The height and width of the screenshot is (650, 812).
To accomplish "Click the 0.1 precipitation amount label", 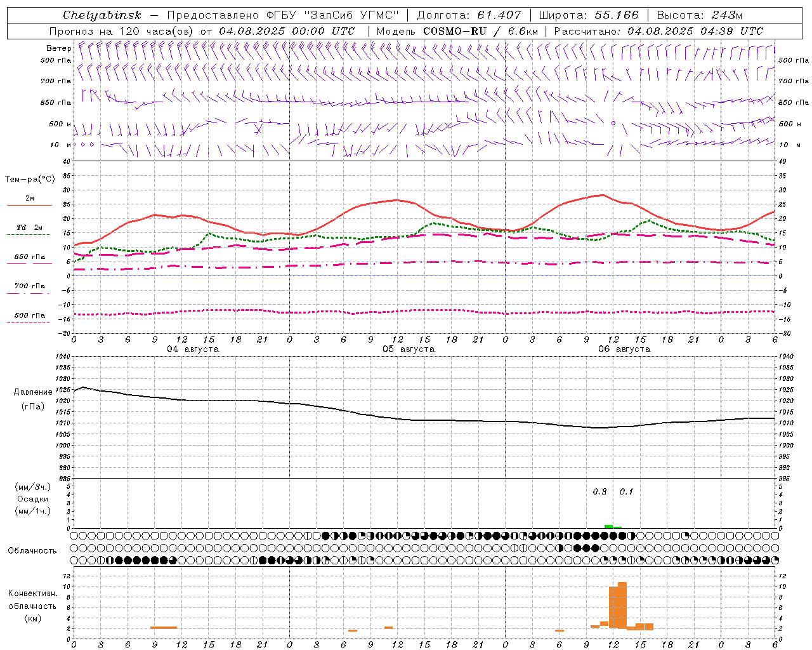I will pyautogui.click(x=626, y=491).
